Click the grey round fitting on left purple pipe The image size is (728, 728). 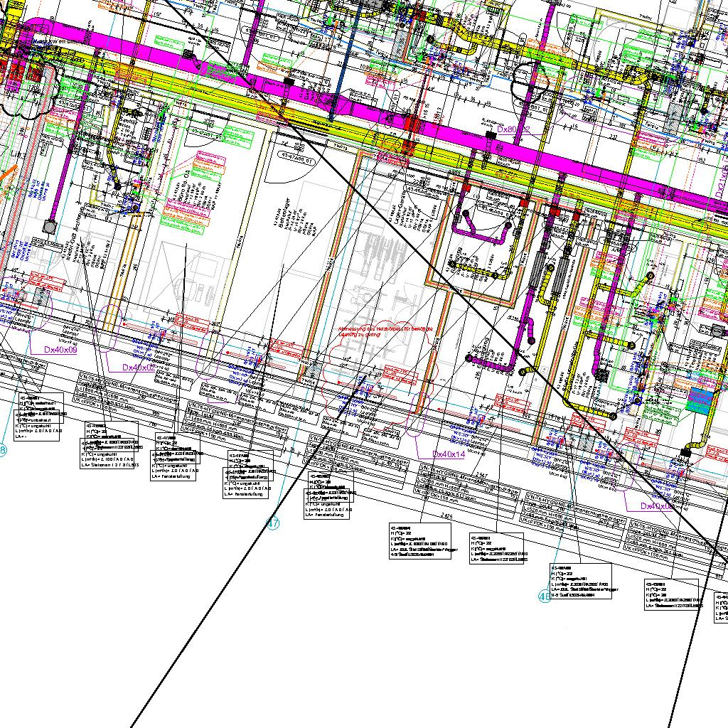49,227
